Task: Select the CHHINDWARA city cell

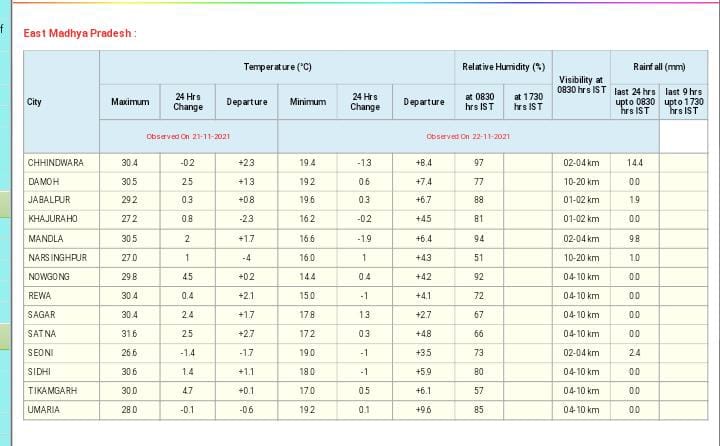Action: tap(55, 162)
